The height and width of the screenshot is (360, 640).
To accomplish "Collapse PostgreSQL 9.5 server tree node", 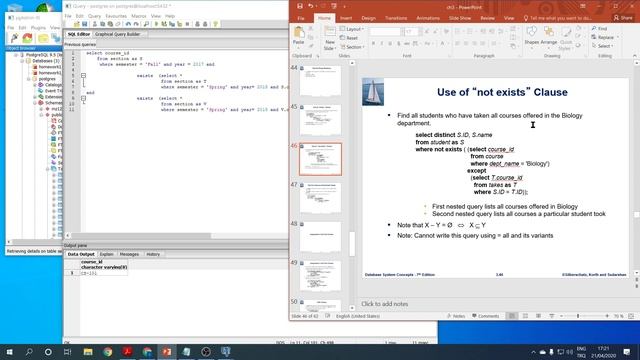I will click(16, 55).
